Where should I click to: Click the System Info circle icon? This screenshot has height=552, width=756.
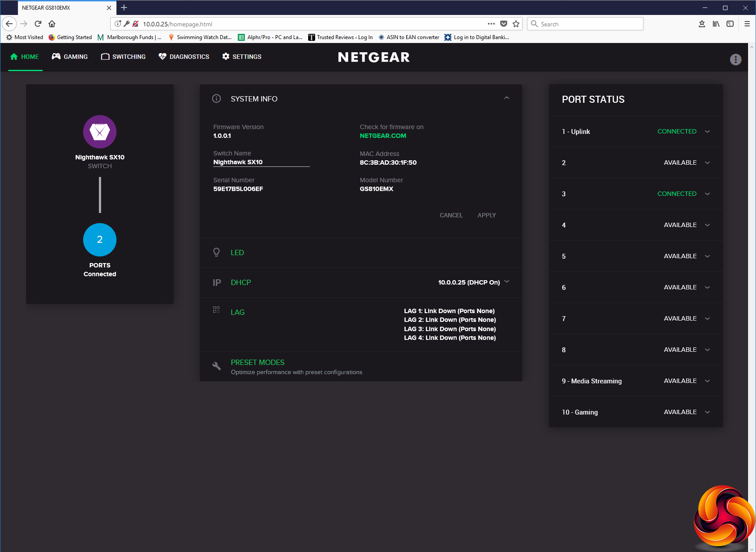[217, 99]
